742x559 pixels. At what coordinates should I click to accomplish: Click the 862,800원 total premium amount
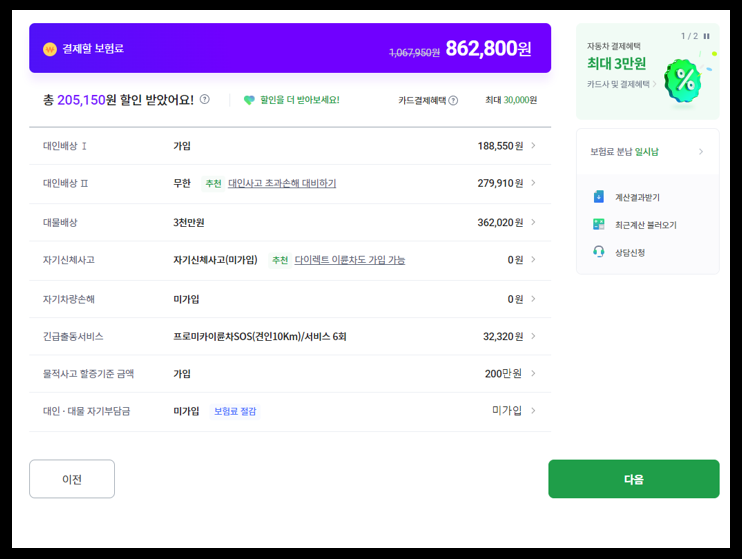tap(488, 48)
